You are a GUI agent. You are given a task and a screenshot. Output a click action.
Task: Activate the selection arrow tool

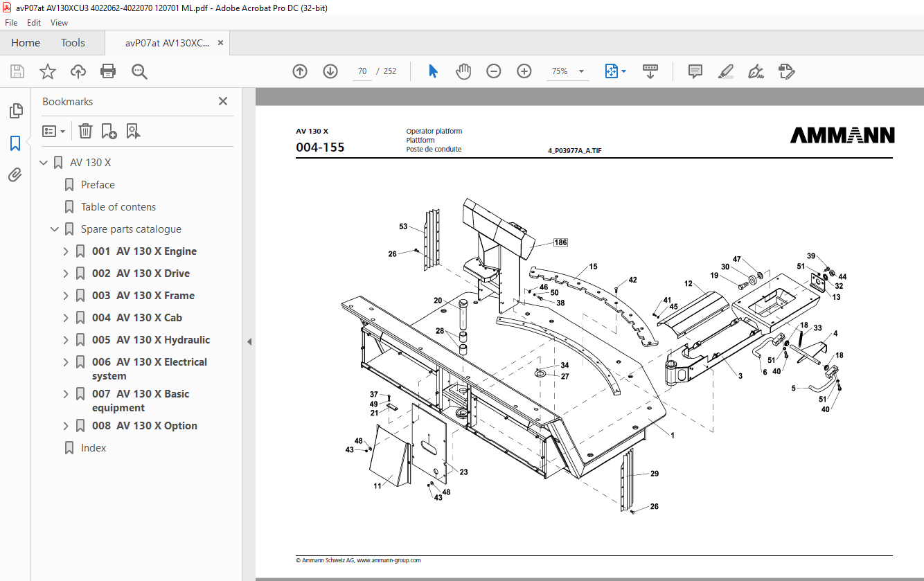tap(433, 71)
